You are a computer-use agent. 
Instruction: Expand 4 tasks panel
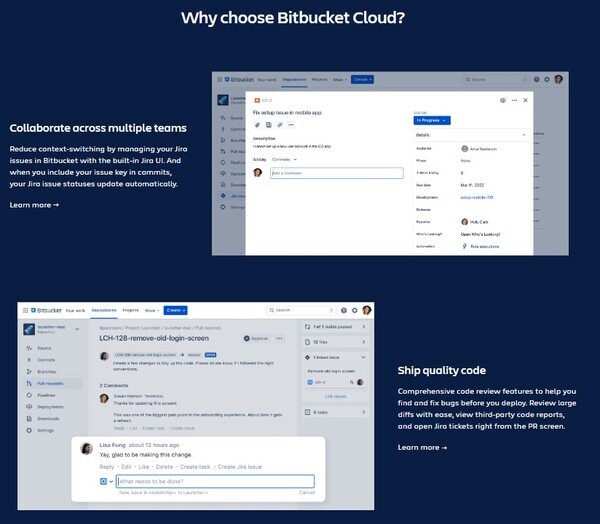click(336, 412)
